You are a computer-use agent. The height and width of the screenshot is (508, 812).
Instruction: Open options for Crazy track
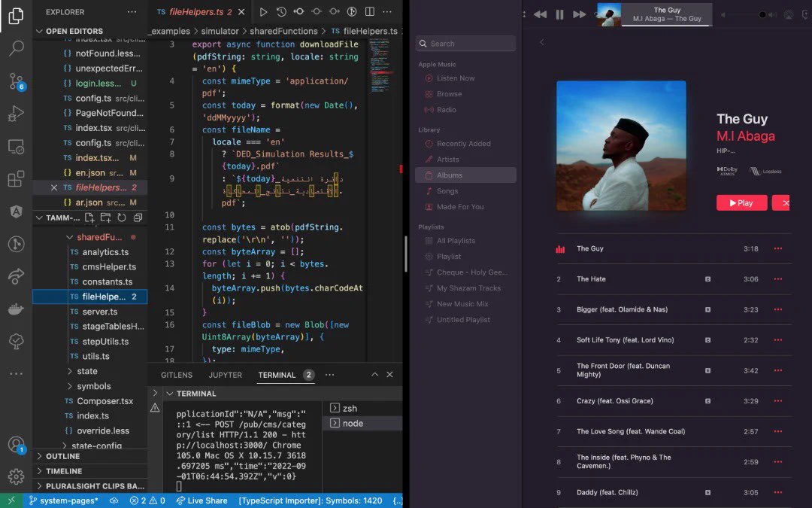click(x=778, y=400)
